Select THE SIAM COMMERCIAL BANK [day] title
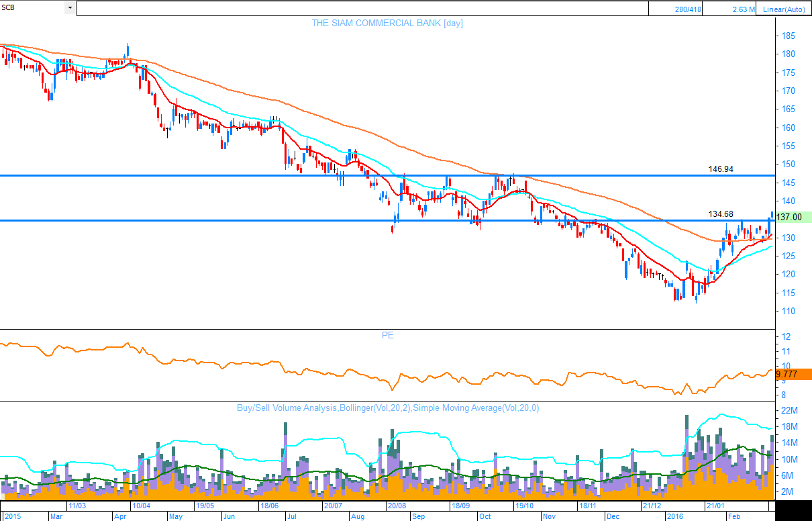Screen dimensions: 812x521 (x=387, y=23)
